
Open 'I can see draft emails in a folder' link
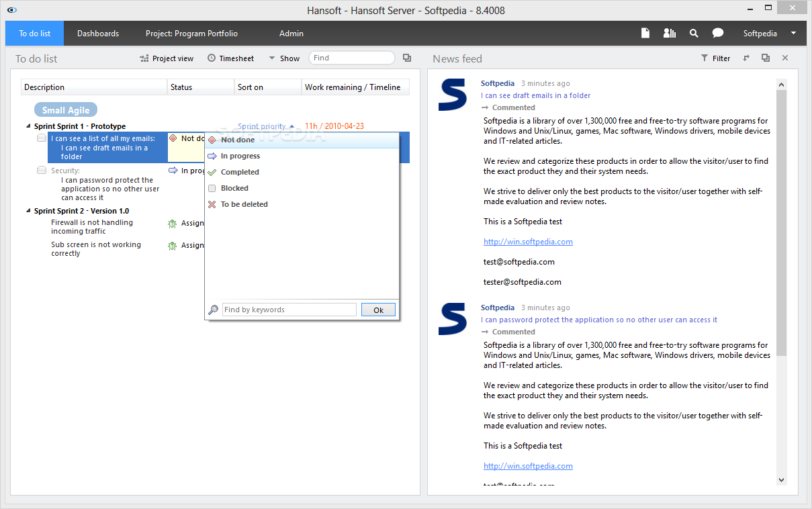coord(536,95)
